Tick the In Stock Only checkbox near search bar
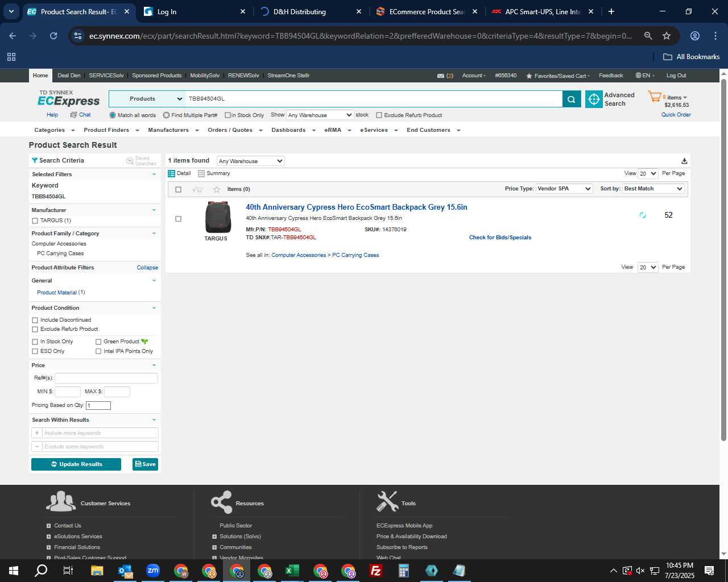728x582 pixels. [x=227, y=115]
